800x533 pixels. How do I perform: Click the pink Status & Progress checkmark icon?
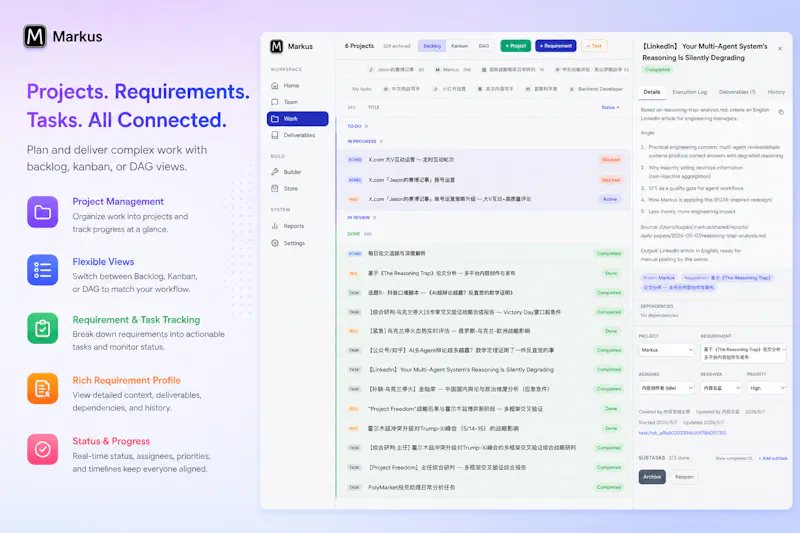coord(42,449)
